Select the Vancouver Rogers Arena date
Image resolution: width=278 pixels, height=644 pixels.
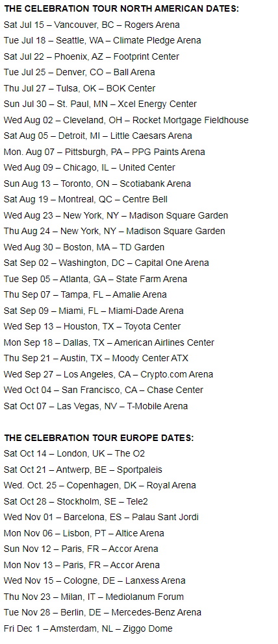[x=92, y=25]
